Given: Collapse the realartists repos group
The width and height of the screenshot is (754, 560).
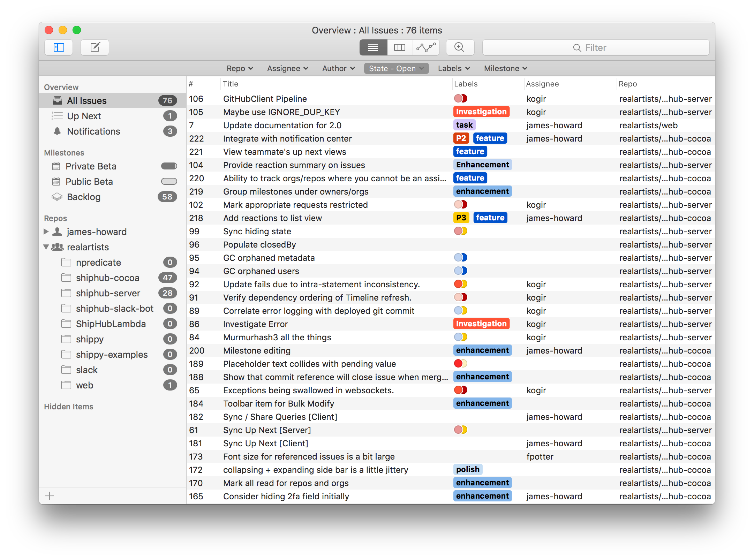Looking at the screenshot, I should (46, 247).
